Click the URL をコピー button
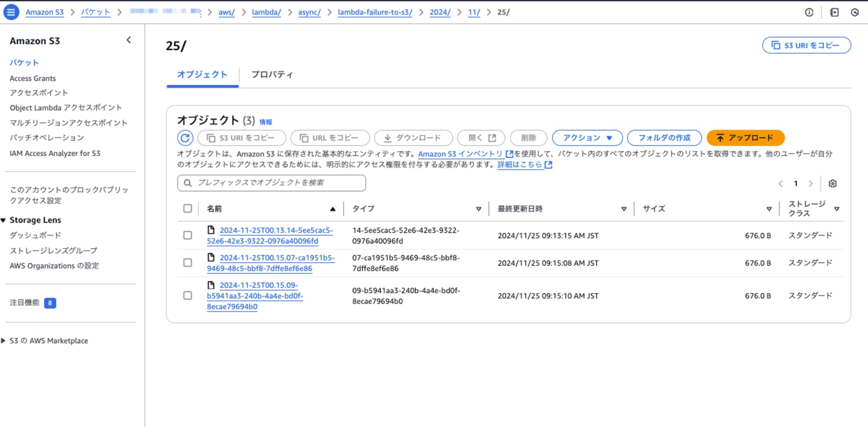Image resolution: width=868 pixels, height=427 pixels. click(x=330, y=138)
